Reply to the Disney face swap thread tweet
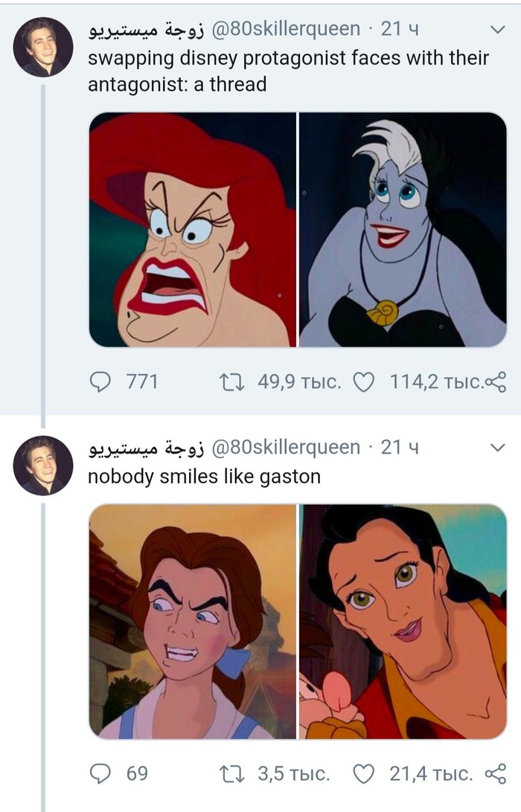 pos(100,382)
